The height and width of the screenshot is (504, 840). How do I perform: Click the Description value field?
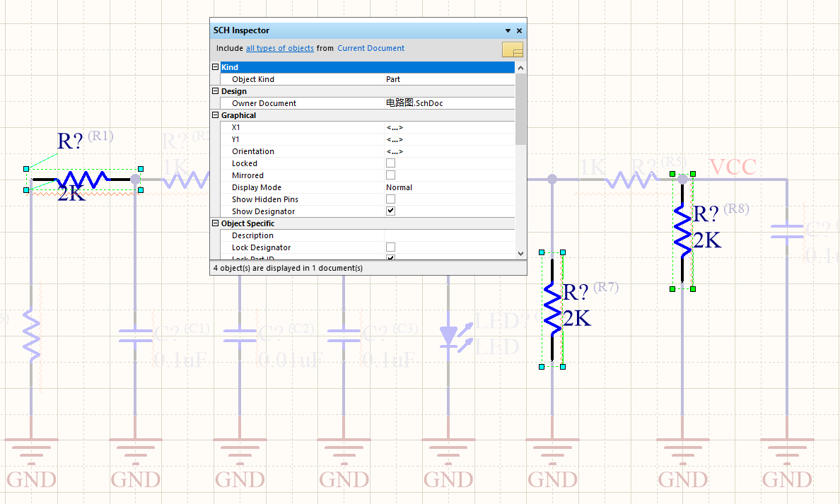450,235
